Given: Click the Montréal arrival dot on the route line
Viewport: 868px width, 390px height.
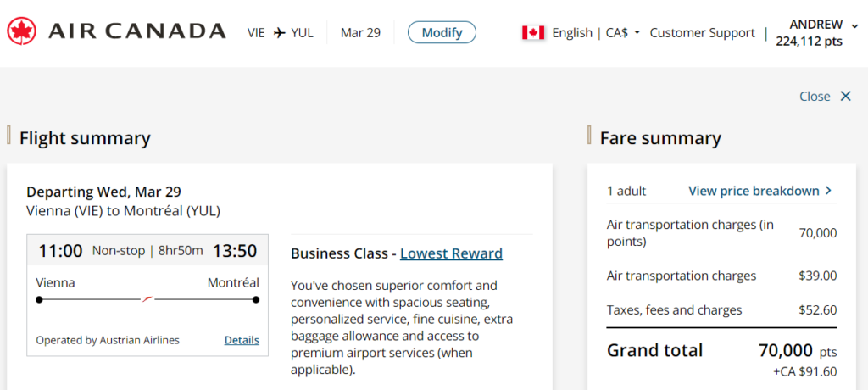Looking at the screenshot, I should coord(256,299).
